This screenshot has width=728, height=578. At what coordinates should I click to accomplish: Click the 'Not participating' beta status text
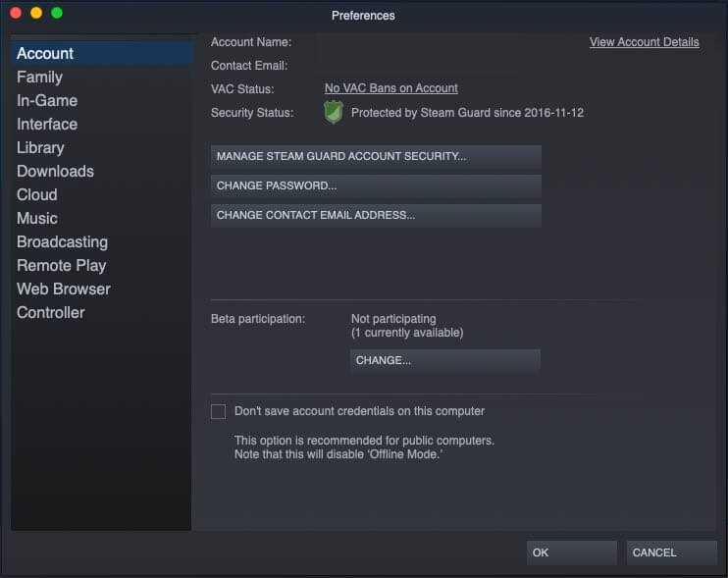(393, 319)
